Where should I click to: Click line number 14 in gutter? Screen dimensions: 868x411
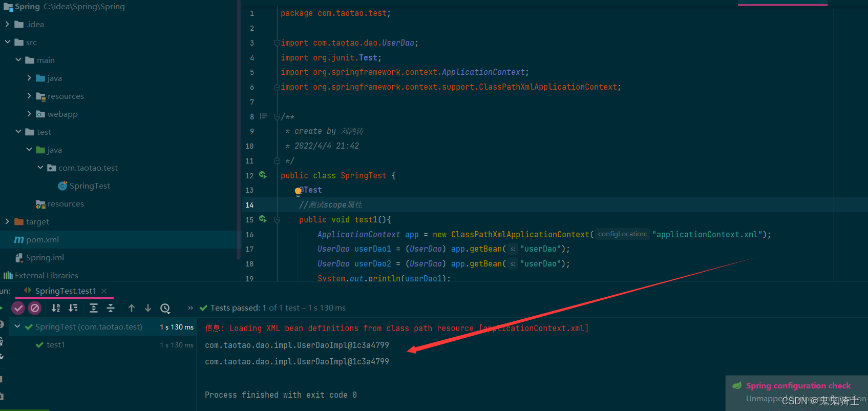click(249, 205)
